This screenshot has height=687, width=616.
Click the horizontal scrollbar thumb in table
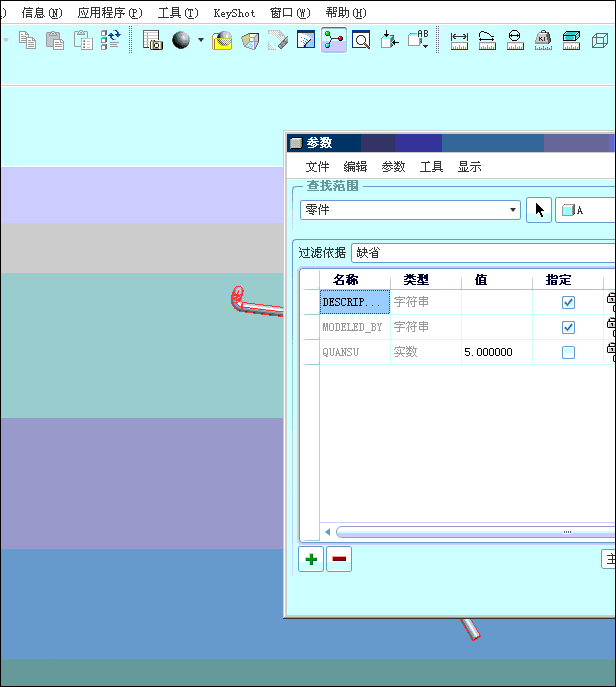point(476,532)
